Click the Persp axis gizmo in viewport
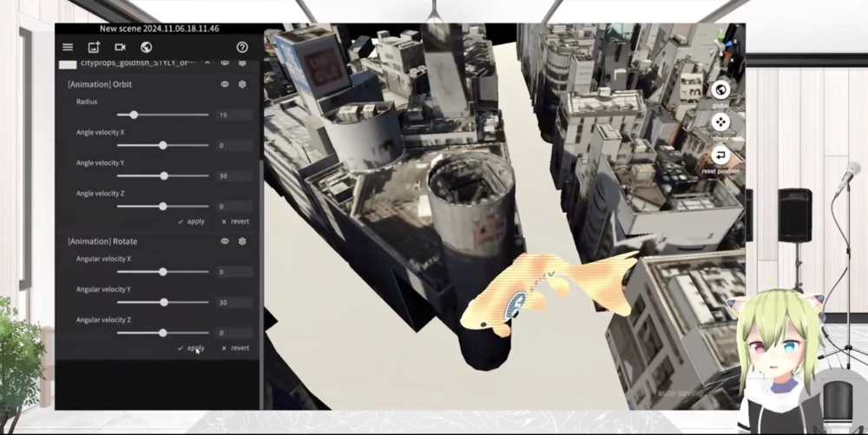Image resolution: width=868 pixels, height=435 pixels. point(722,47)
